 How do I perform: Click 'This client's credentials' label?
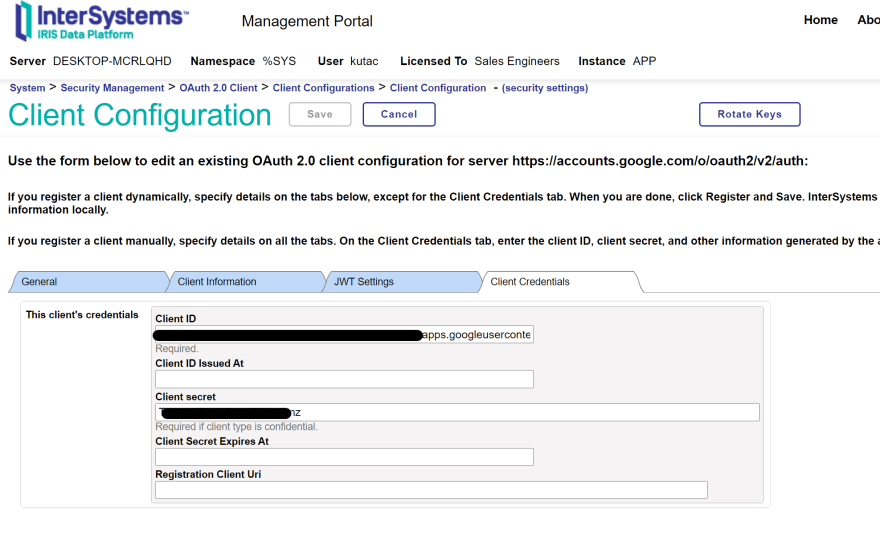pyautogui.click(x=82, y=315)
